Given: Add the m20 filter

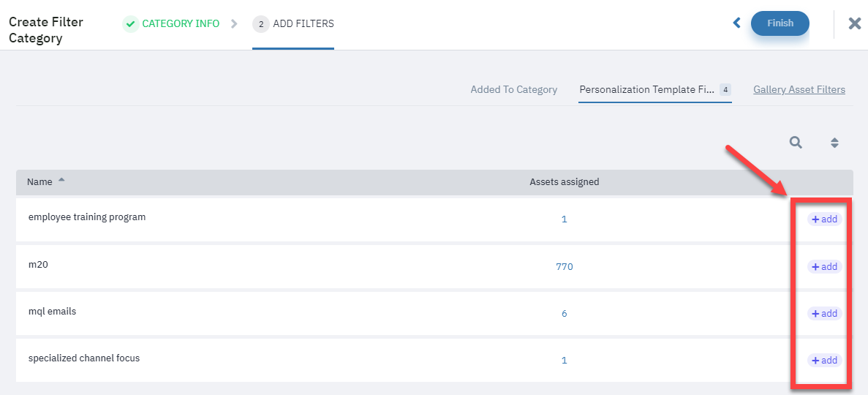Looking at the screenshot, I should coord(824,267).
